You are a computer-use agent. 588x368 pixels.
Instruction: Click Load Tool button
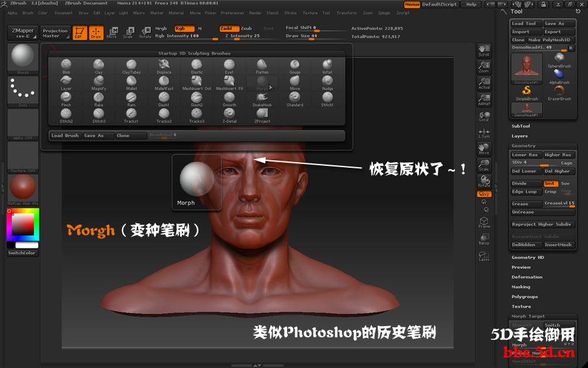pos(527,23)
